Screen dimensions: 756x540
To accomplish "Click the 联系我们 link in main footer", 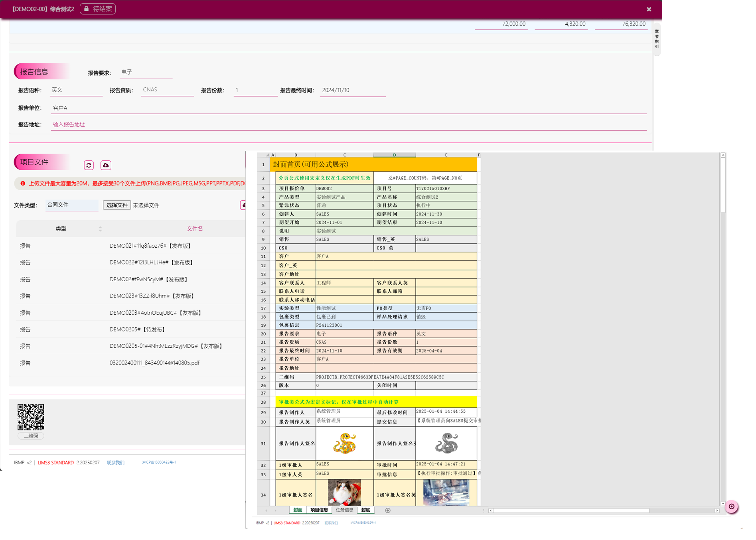I will coord(115,463).
